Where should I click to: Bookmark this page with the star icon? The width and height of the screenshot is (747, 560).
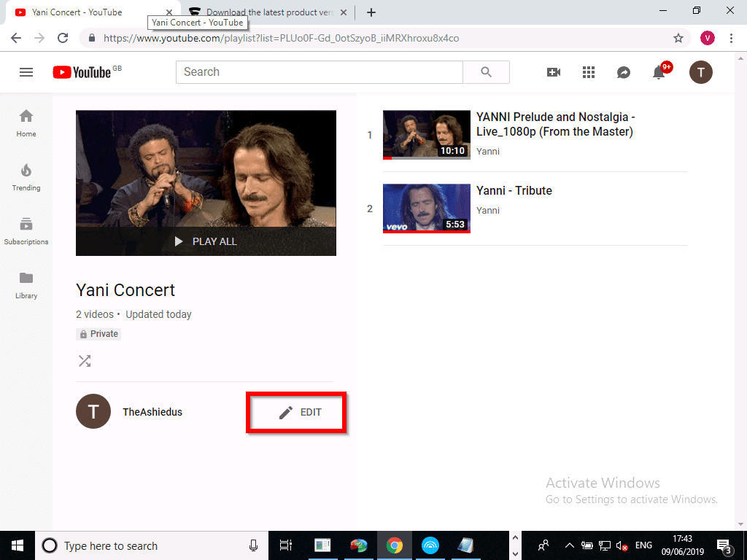pos(678,38)
